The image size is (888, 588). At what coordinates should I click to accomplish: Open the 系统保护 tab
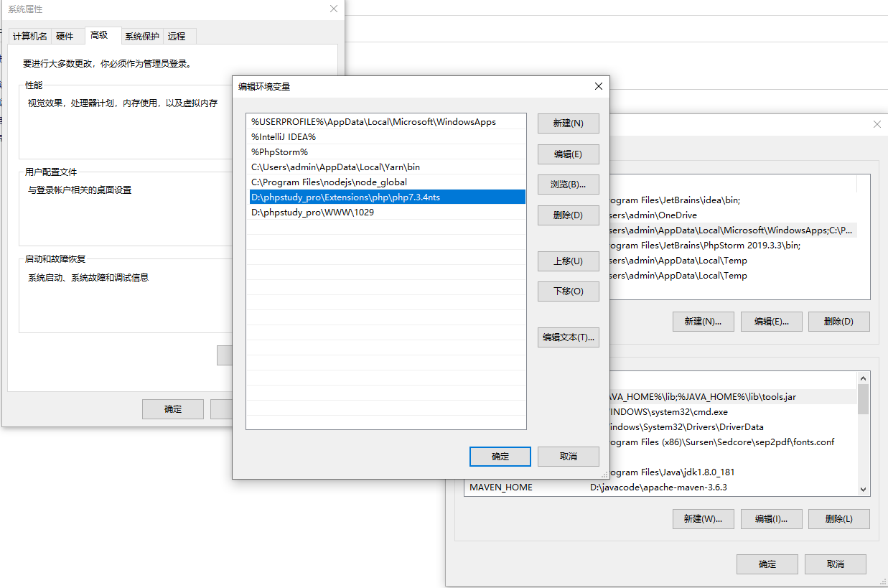(141, 36)
